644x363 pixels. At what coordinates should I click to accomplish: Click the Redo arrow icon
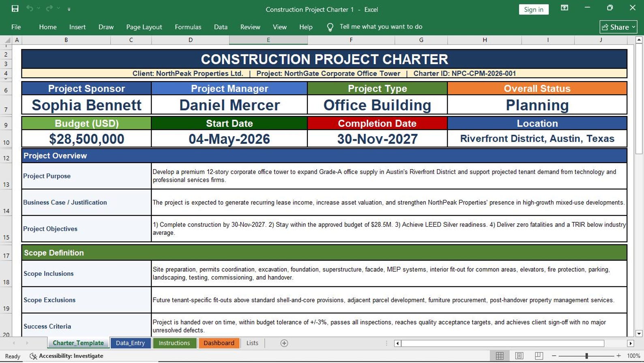click(49, 9)
